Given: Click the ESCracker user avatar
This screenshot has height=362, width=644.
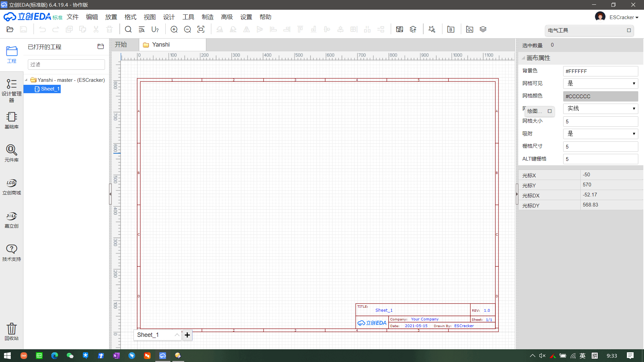Looking at the screenshot, I should (x=600, y=17).
